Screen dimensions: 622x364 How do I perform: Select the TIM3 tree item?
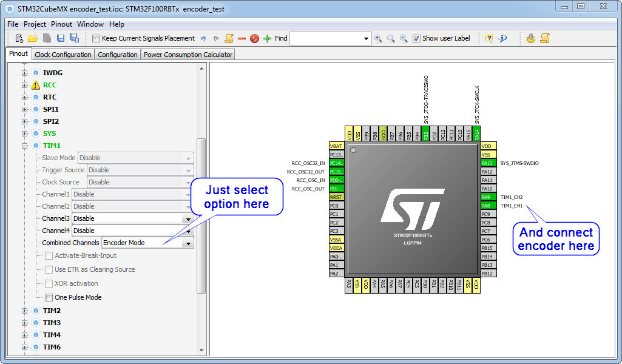pos(52,323)
